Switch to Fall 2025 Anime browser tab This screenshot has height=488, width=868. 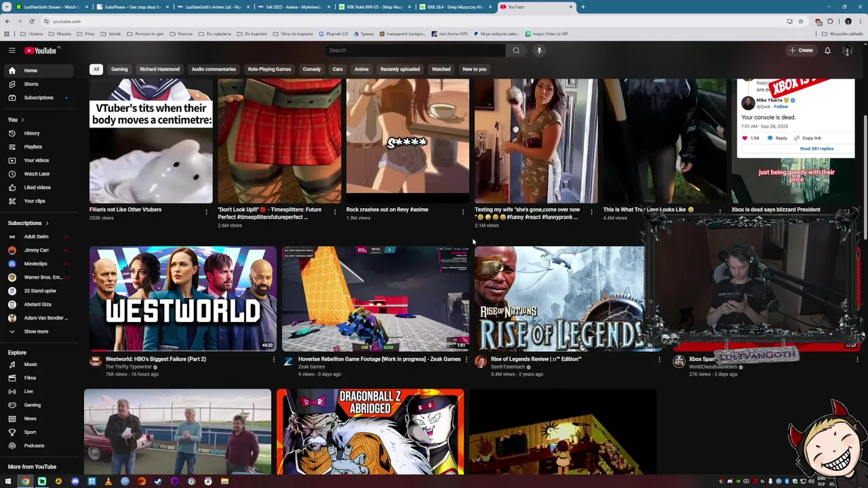tap(294, 7)
